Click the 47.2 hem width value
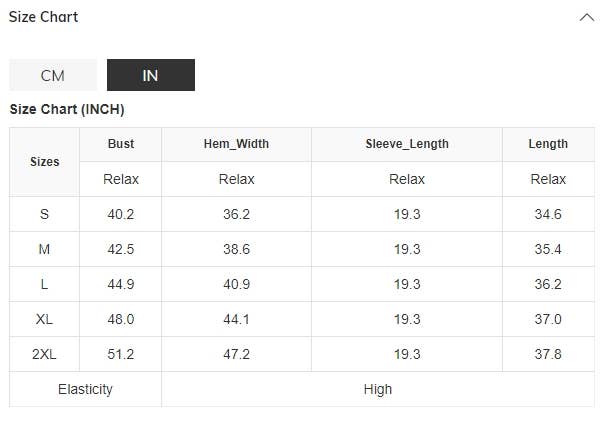Viewport: 614px width, 422px height. click(x=236, y=354)
